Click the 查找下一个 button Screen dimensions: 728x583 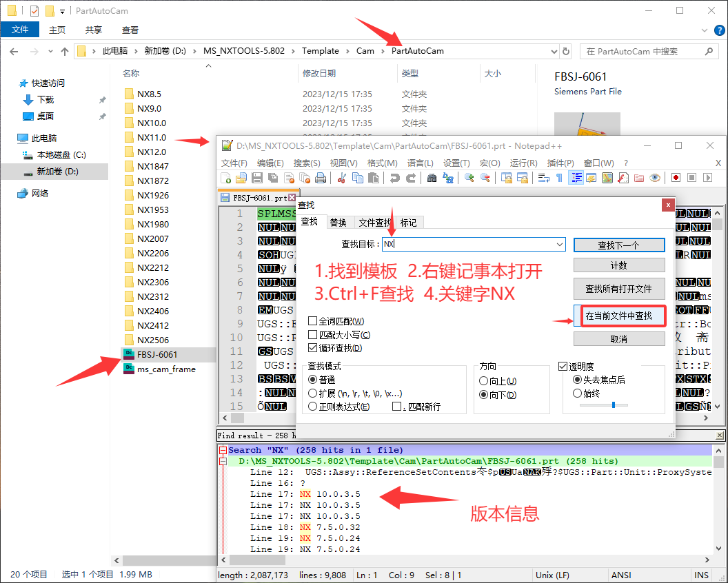[619, 245]
